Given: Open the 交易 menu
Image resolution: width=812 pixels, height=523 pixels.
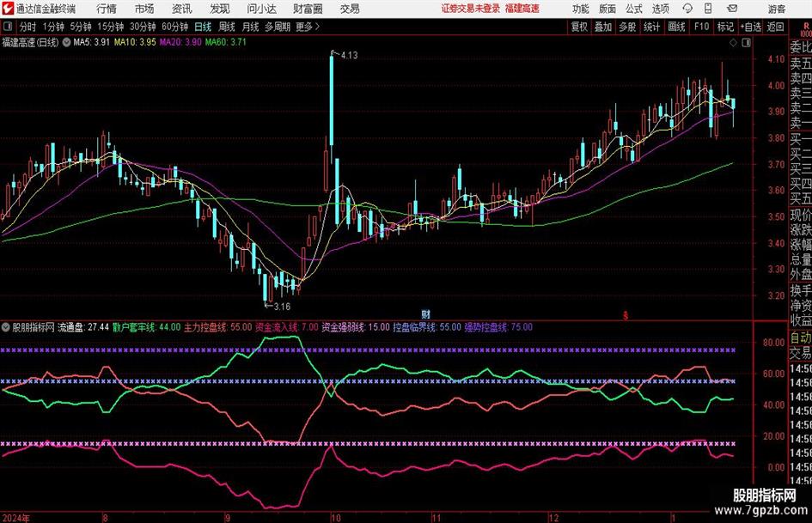Looking at the screenshot, I should 350,9.
